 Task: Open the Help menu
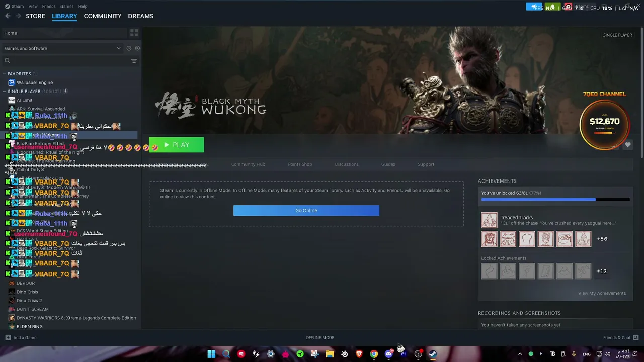pyautogui.click(x=83, y=6)
